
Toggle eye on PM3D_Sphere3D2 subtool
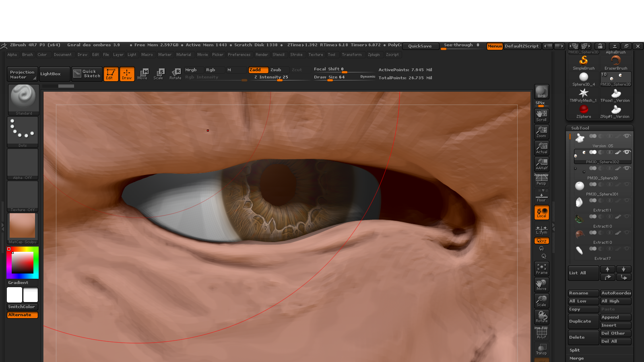(626, 152)
